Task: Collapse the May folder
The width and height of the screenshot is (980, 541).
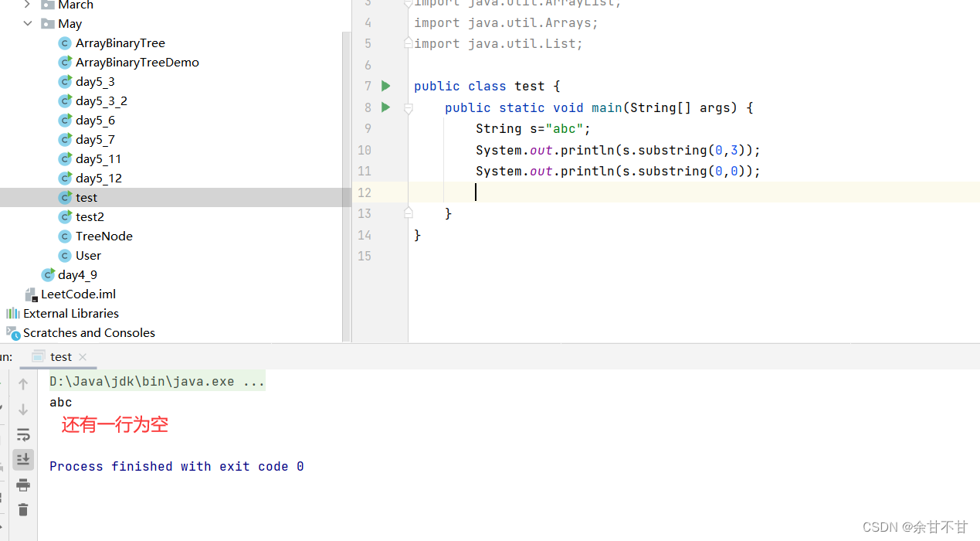Action: 28,24
